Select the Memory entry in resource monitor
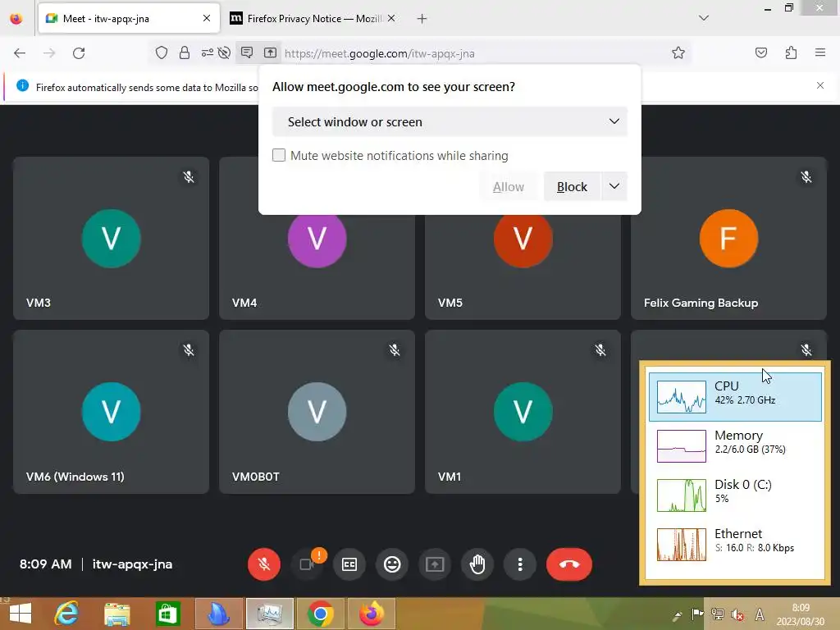 735,445
